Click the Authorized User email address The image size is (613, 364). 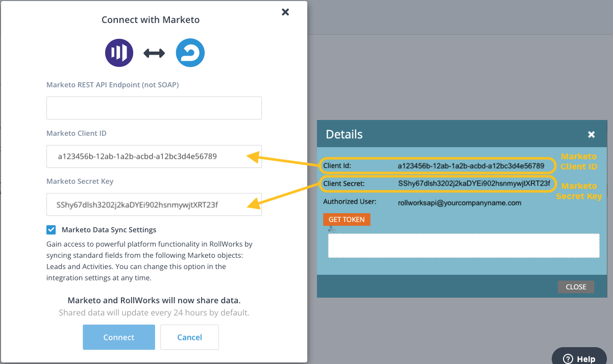click(459, 203)
